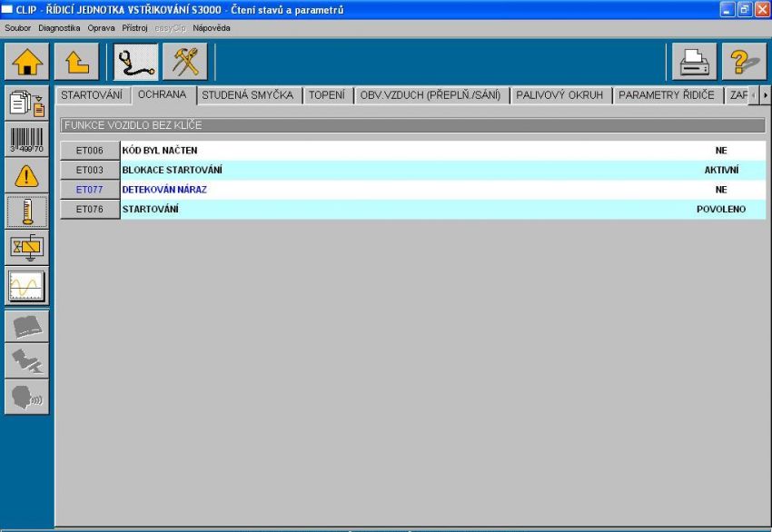Click the ET077 state button

[x=90, y=190]
